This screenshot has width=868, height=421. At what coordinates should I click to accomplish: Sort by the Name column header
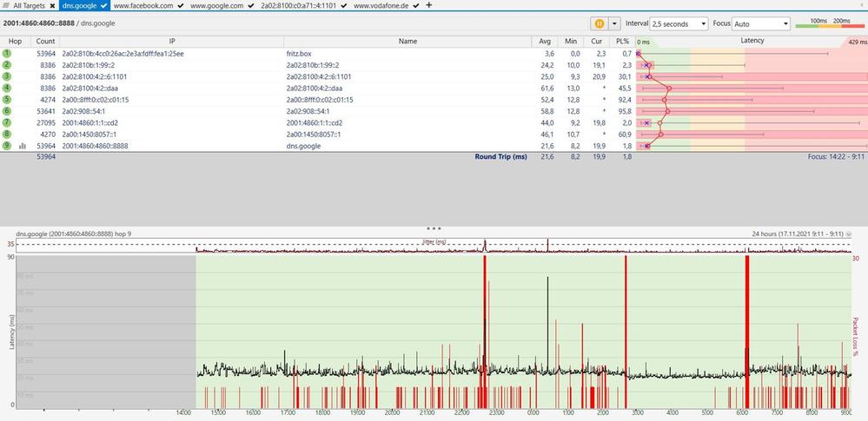(407, 41)
